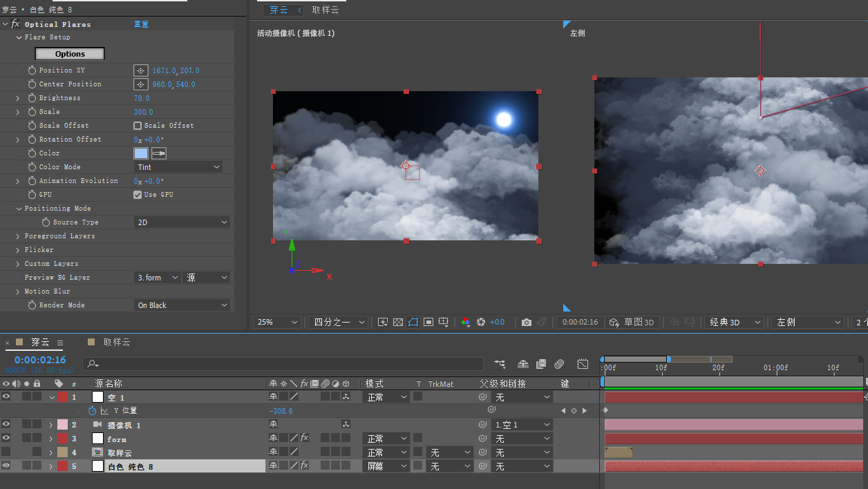Toggle stopwatch for Position XY

click(32, 70)
